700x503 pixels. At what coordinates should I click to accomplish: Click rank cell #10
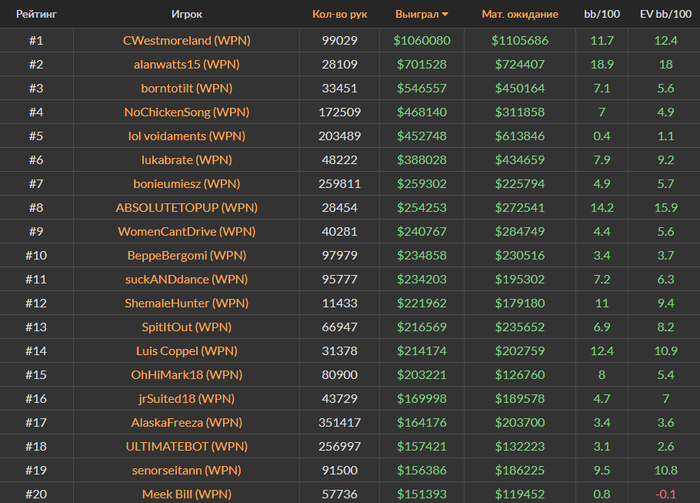[36, 256]
